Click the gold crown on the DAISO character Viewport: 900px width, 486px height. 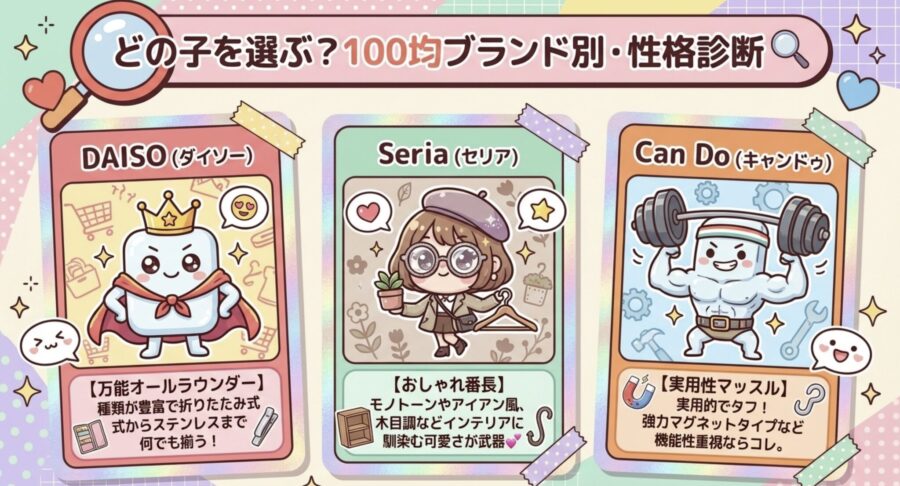169,215
